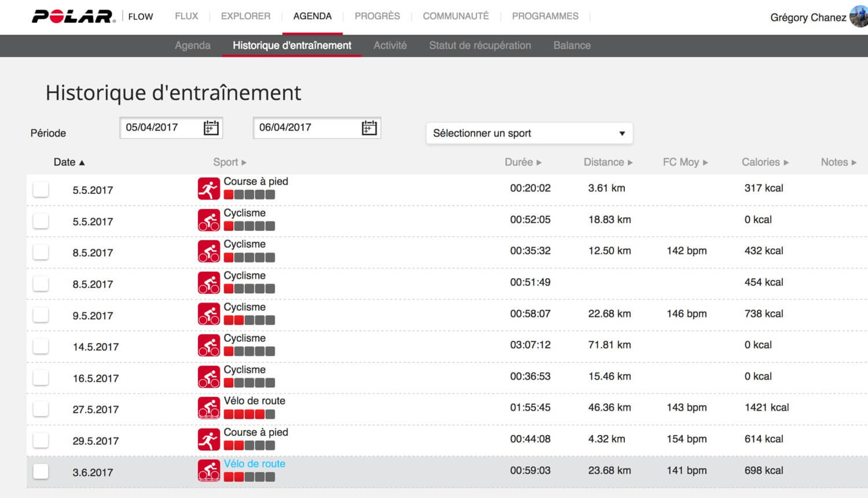Click the 1421 kcal calories value

(x=767, y=407)
